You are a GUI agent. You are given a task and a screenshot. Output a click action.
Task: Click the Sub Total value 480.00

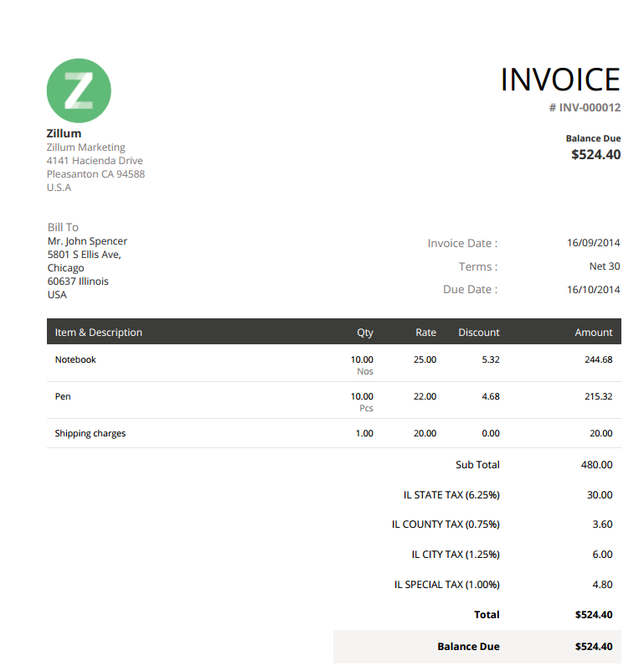[x=596, y=465]
